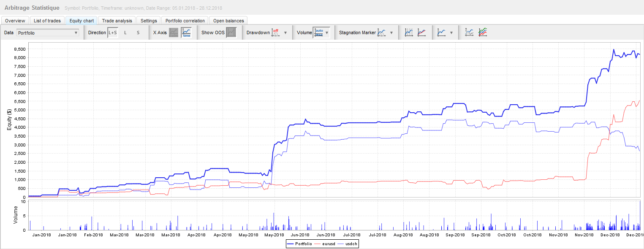The image size is (644, 249).
Task: Click the multi-colored stacked lines chart icon
Action: point(483,32)
